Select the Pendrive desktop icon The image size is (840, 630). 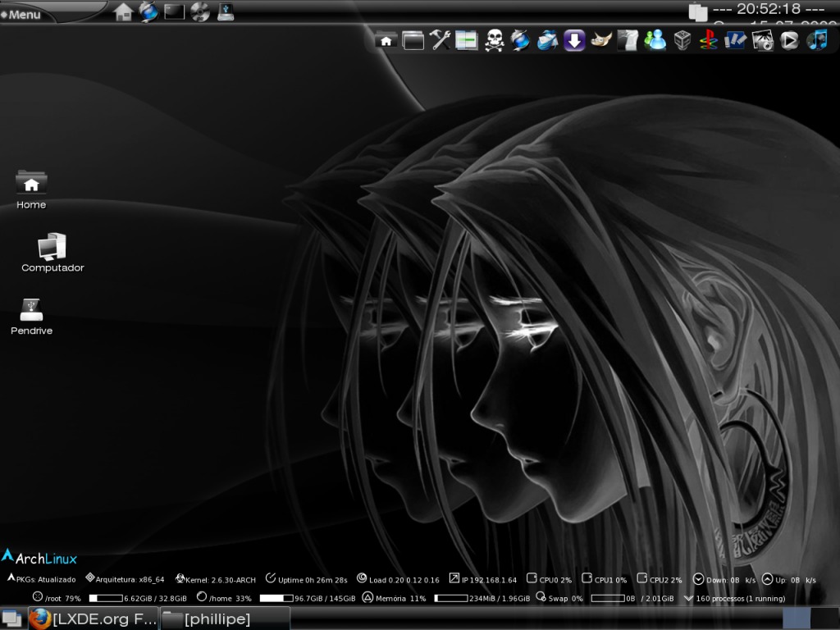32,317
